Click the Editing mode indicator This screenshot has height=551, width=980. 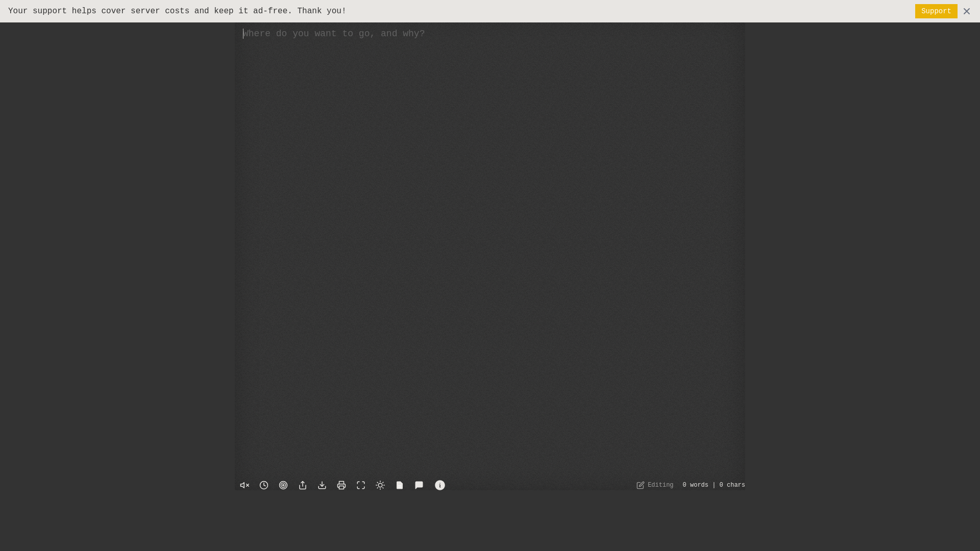[655, 485]
